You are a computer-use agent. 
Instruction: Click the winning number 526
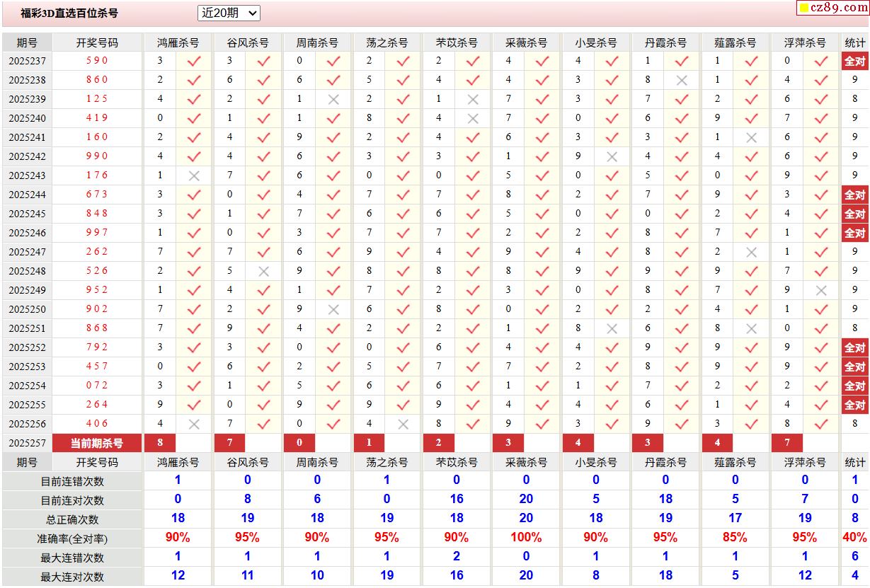[x=97, y=271]
